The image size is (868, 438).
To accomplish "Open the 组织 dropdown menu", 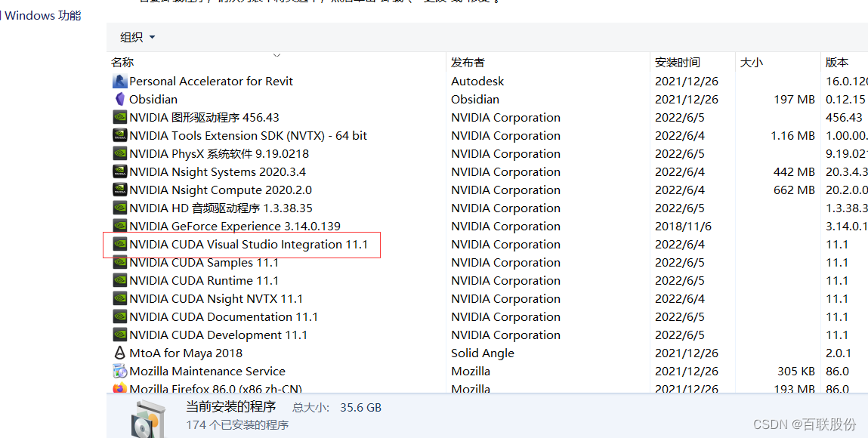I will 137,37.
